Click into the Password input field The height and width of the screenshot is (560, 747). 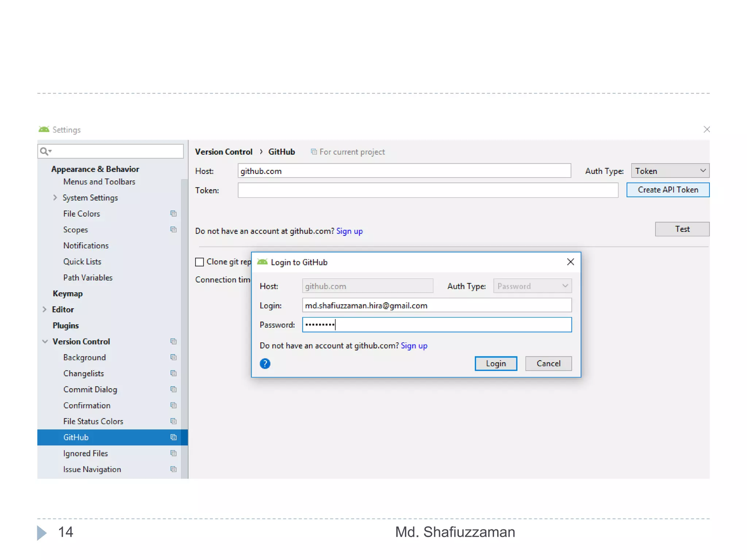click(437, 325)
